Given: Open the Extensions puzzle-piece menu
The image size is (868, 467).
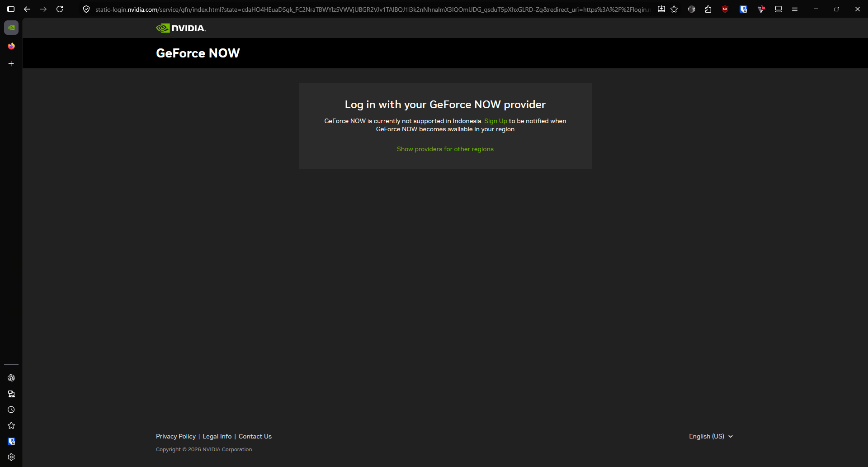Looking at the screenshot, I should point(708,9).
